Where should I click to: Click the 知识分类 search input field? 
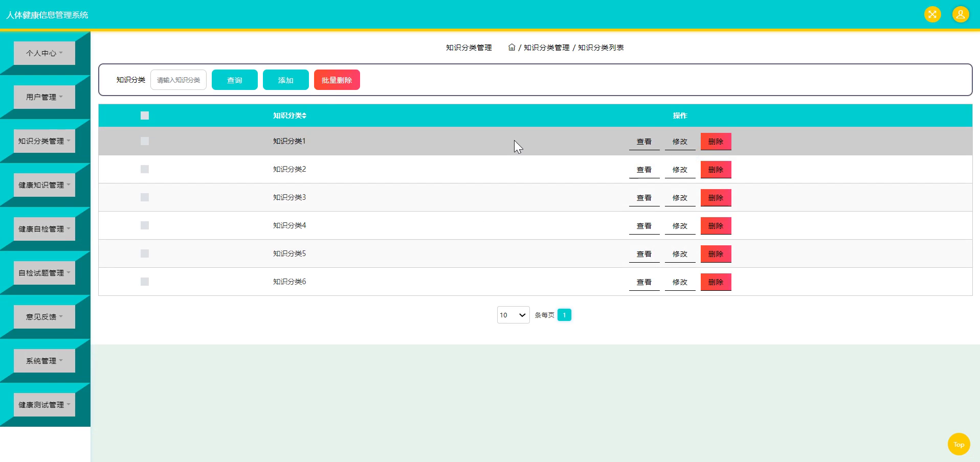click(179, 80)
